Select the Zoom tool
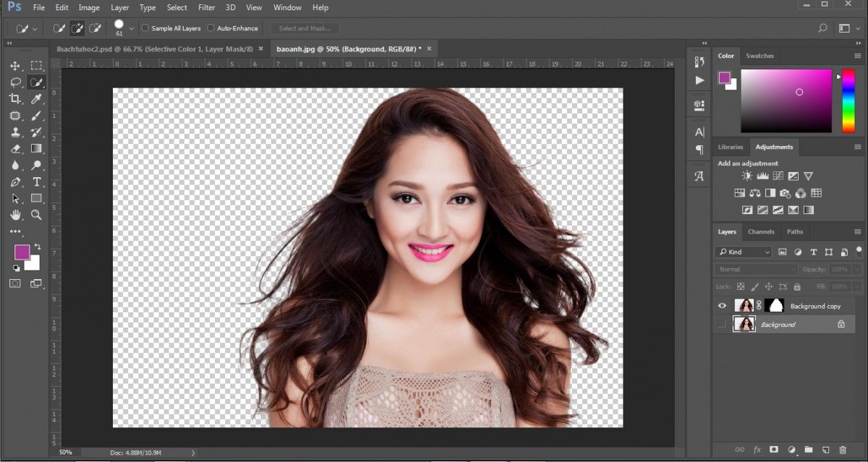868x462 pixels. point(36,215)
